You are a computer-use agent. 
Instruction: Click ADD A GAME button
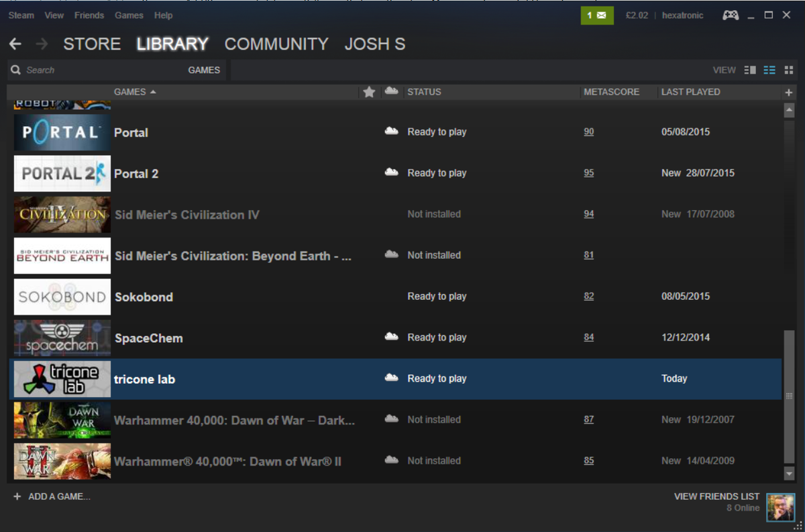(x=52, y=496)
